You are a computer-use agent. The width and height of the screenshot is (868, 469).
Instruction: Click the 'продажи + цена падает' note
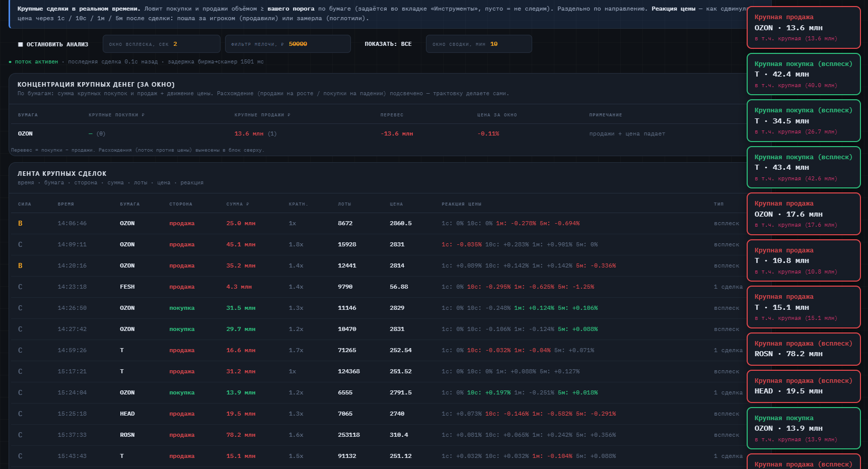(x=627, y=134)
